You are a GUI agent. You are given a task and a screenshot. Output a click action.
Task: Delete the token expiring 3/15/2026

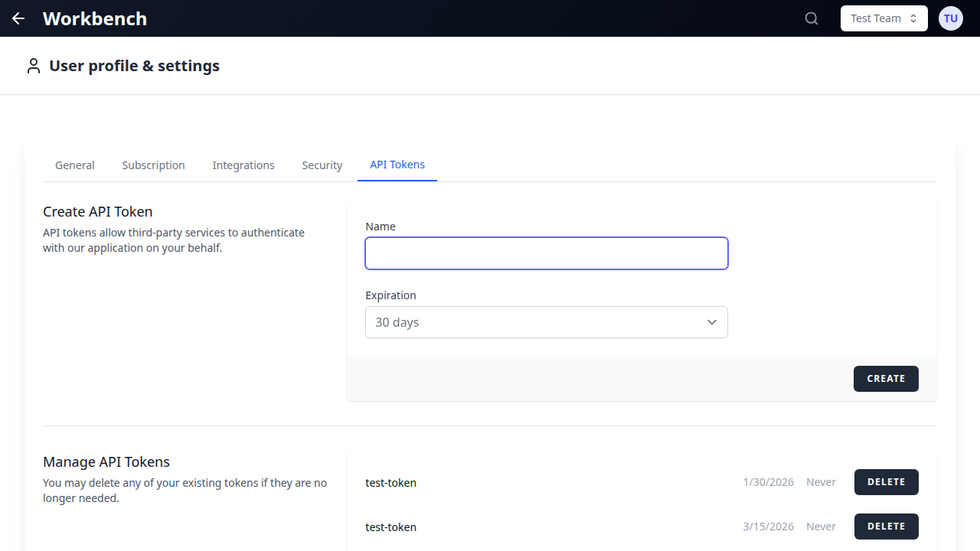[x=886, y=526]
